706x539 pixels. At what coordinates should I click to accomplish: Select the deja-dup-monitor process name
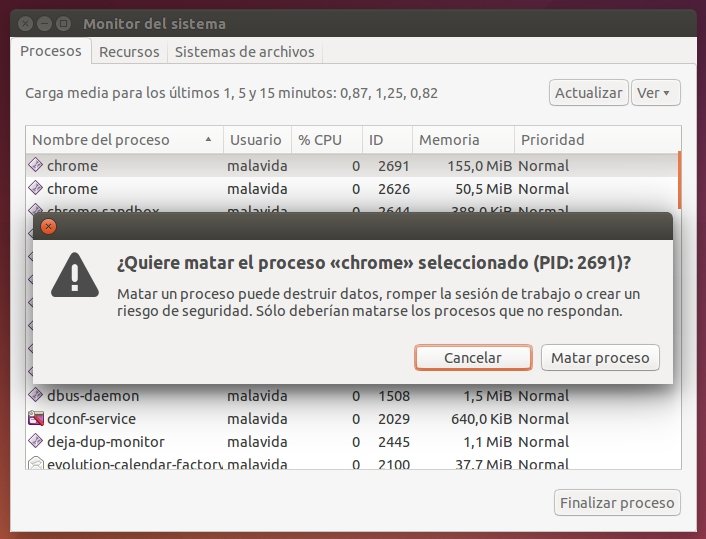106,442
